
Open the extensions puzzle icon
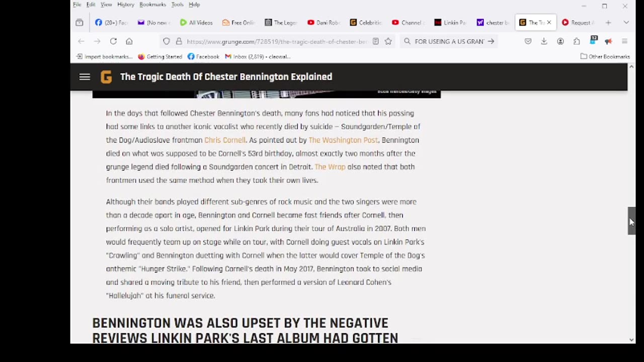(x=576, y=41)
